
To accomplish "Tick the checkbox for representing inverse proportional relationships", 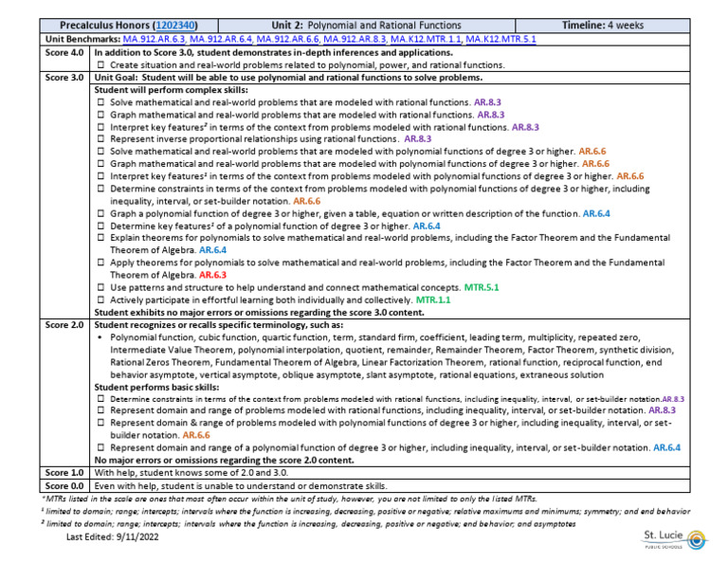I will (100, 138).
